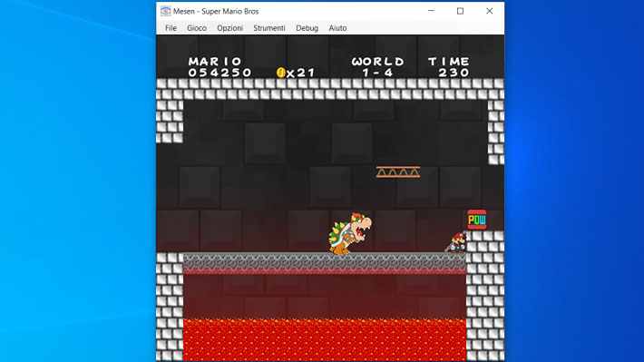Click the WORLD 1-4 indicator
Viewport: 644px width, 362px height.
(378, 67)
